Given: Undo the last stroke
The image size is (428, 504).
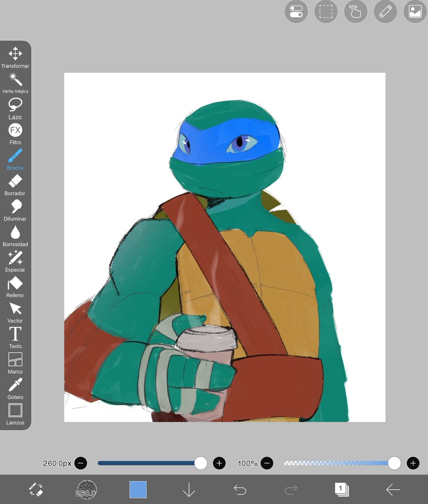Looking at the screenshot, I should click(x=240, y=490).
